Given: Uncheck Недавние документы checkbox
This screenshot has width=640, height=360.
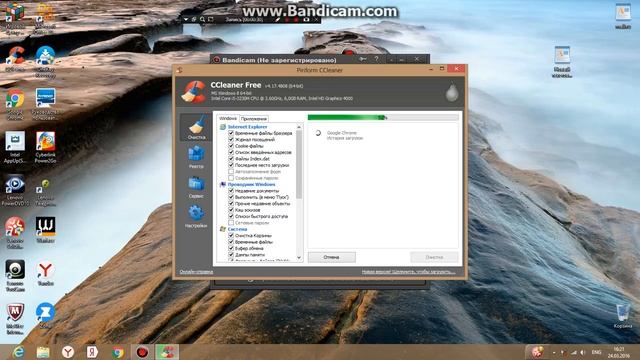Looking at the screenshot, I should pos(231,191).
